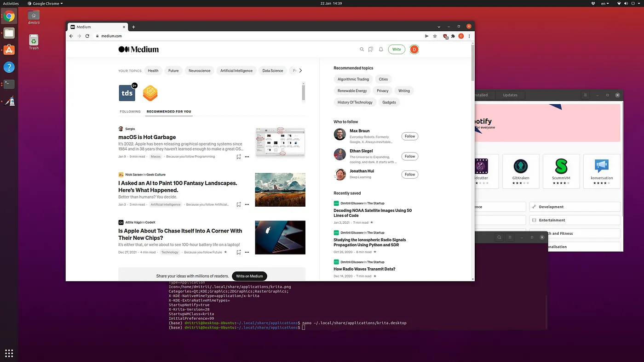
Task: Open Trash icon on desktop
Action: tap(34, 42)
